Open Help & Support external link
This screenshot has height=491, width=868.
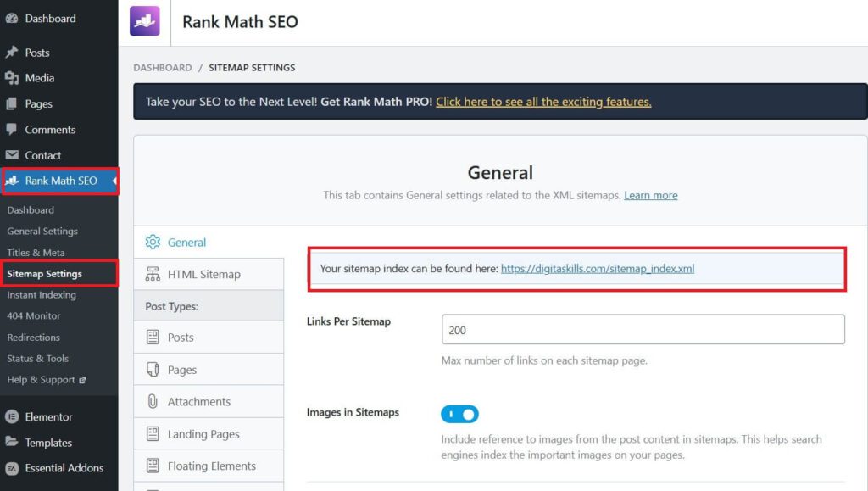41,380
